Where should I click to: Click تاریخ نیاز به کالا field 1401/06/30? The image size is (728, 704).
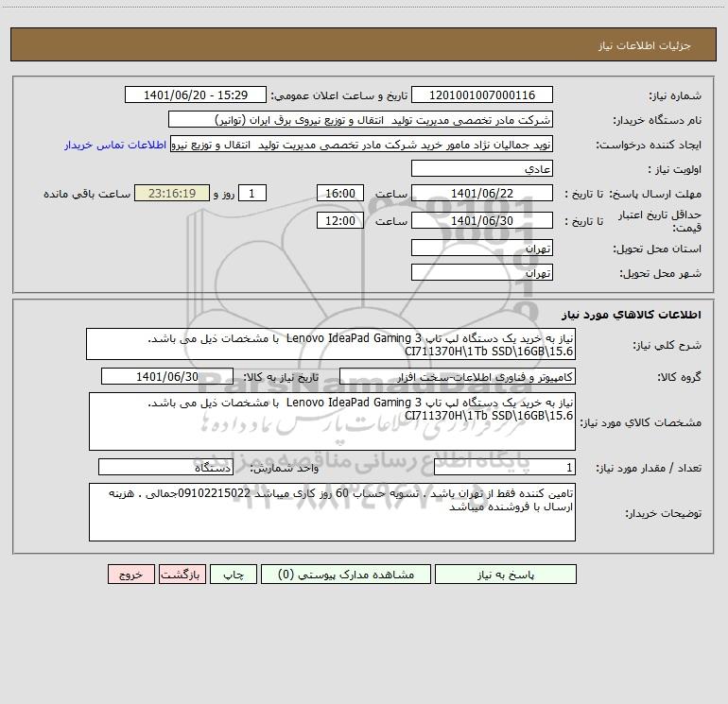tap(167, 376)
